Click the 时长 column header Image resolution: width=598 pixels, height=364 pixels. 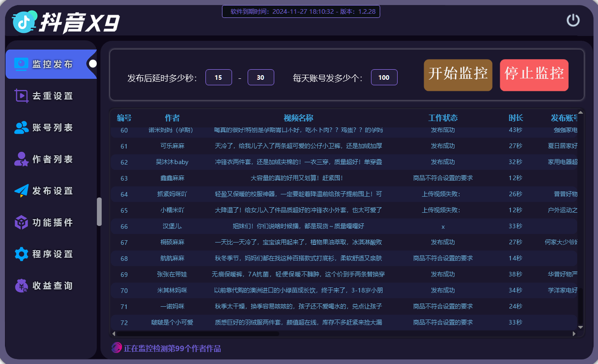(x=516, y=118)
